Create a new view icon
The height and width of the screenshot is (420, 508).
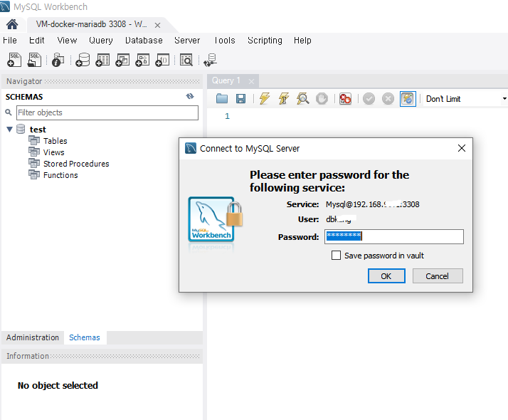[x=122, y=60]
